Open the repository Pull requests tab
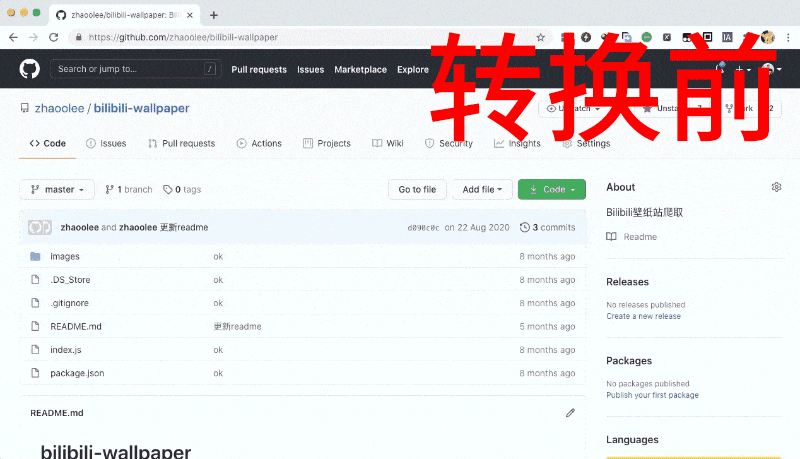The width and height of the screenshot is (800, 459). pos(182,143)
